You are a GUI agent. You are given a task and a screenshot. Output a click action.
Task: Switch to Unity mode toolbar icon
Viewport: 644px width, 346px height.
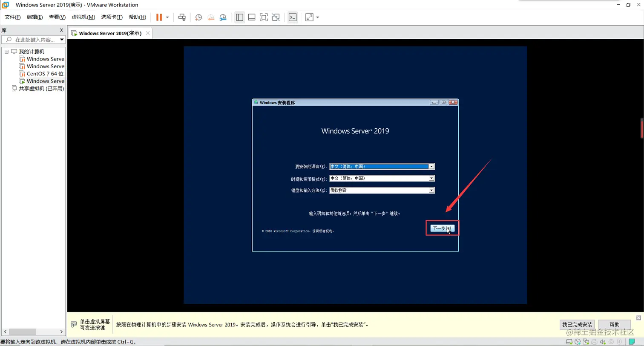(276, 17)
